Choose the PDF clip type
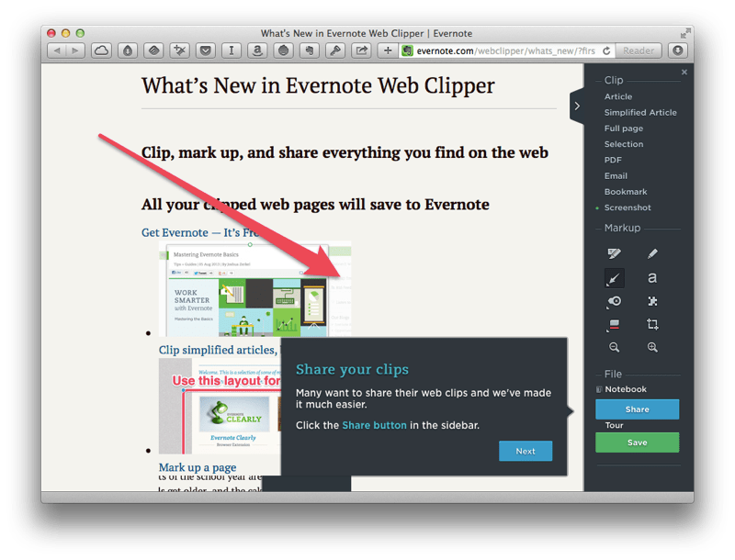The height and width of the screenshot is (560, 735). point(613,160)
